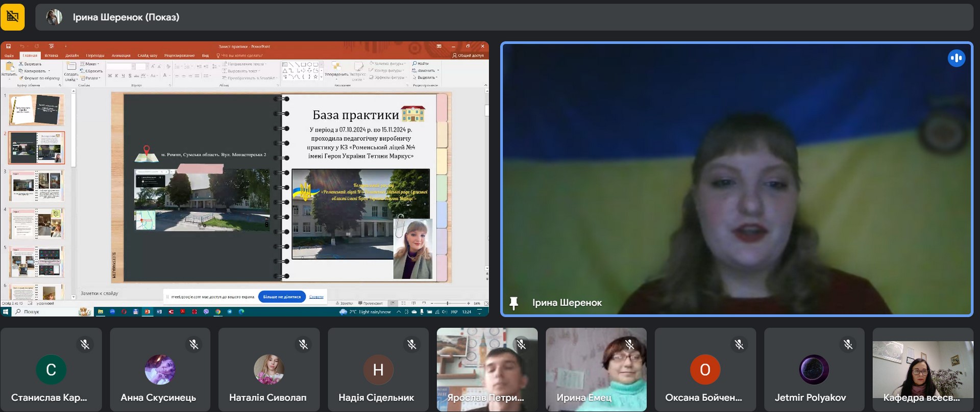
Task: Click the text shadow S button
Action: [x=130, y=76]
